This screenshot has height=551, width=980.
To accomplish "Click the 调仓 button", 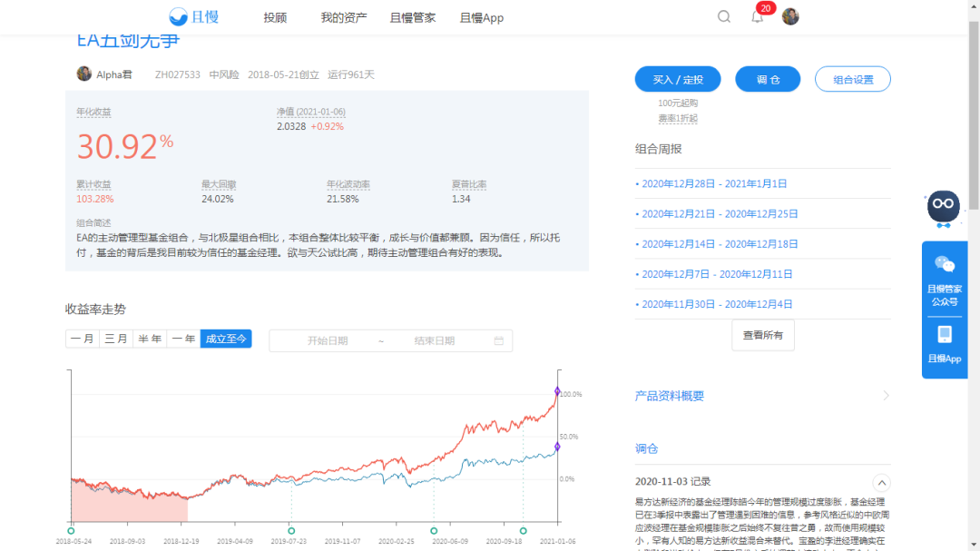I will click(768, 80).
